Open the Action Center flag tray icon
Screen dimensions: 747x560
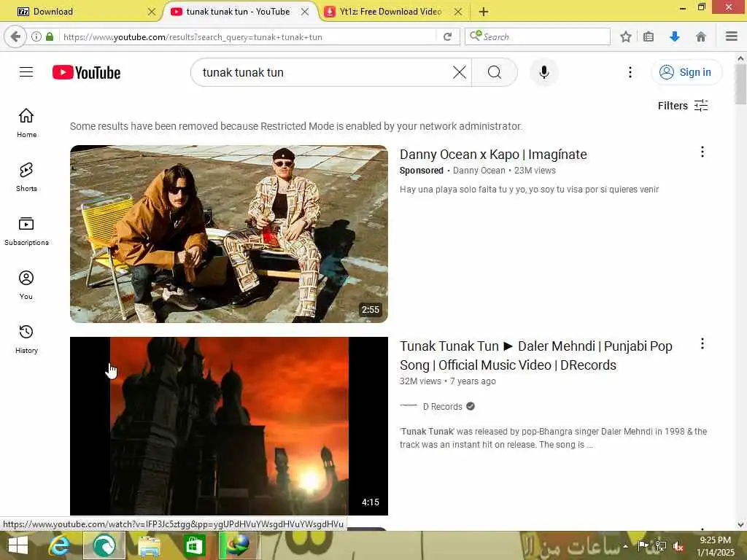pos(643,545)
